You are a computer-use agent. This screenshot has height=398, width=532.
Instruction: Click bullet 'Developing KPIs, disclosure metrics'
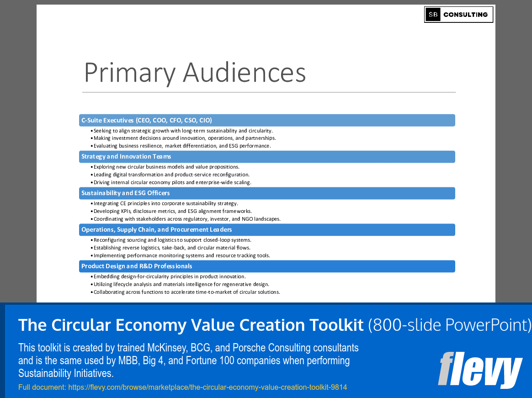click(x=171, y=211)
